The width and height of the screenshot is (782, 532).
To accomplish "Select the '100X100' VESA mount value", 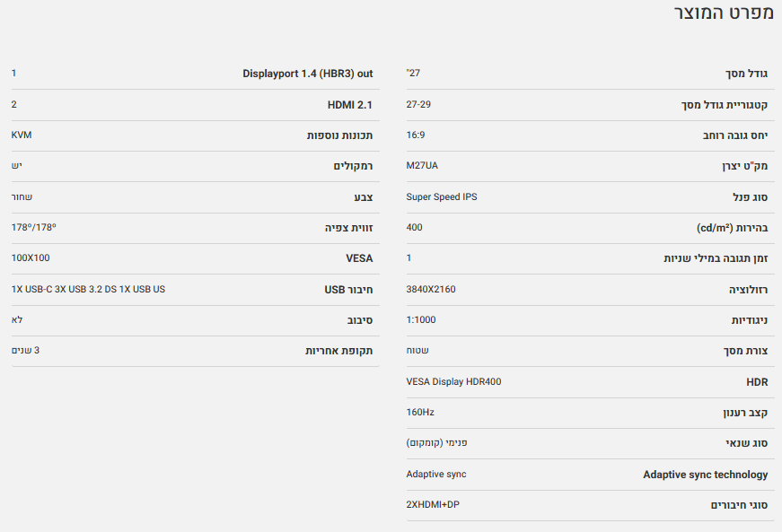I will pyautogui.click(x=31, y=258).
